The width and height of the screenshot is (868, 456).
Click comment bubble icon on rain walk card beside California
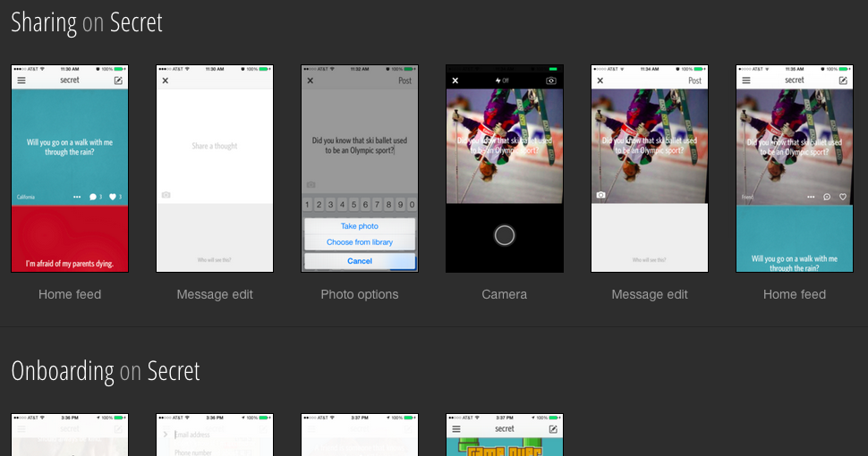point(93,197)
